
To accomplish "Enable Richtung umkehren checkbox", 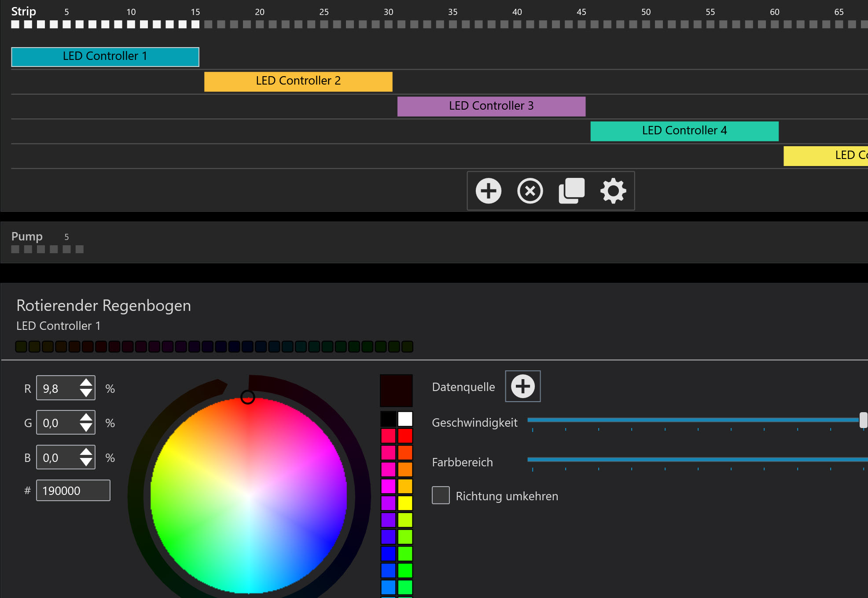I will coord(441,495).
